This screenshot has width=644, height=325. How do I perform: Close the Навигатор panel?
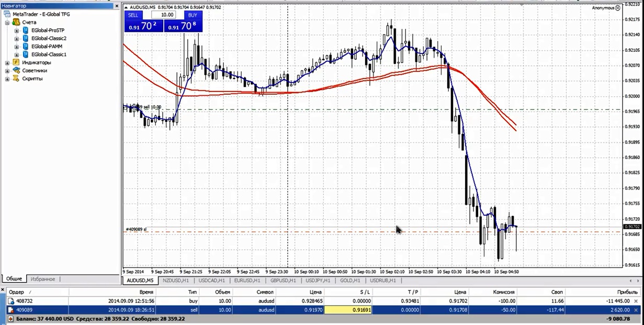(117, 6)
